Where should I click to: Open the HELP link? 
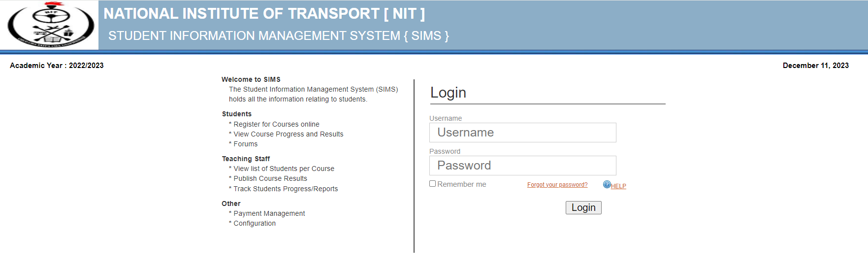[x=618, y=186]
